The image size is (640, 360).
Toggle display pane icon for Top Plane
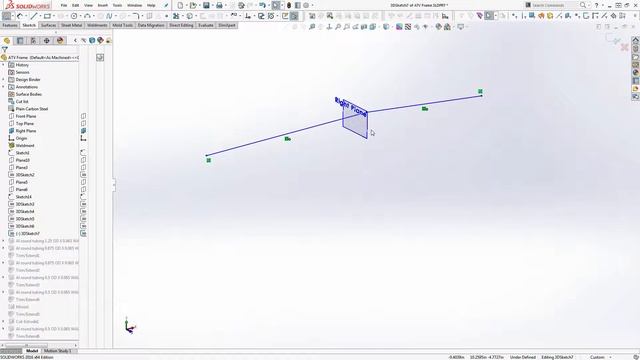(83, 124)
